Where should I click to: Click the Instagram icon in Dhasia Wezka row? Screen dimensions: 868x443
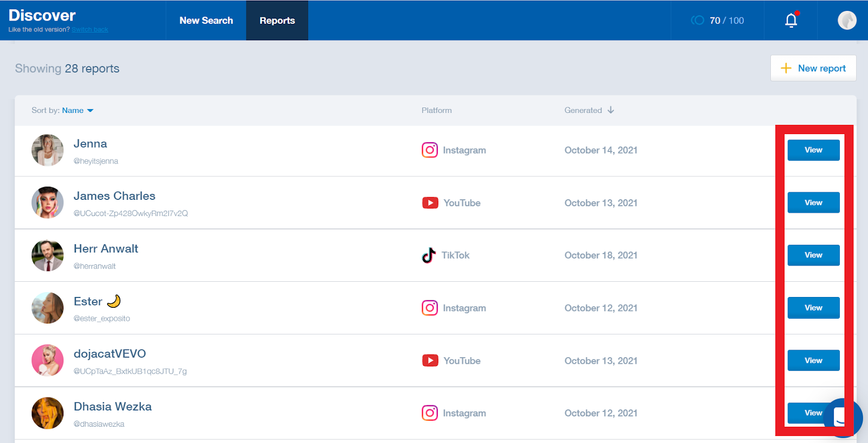(430, 413)
